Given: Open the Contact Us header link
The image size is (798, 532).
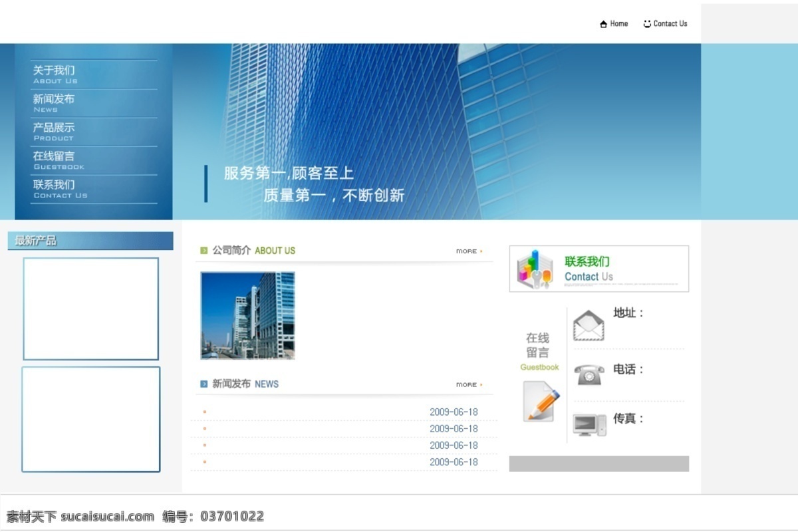Looking at the screenshot, I should [x=670, y=24].
